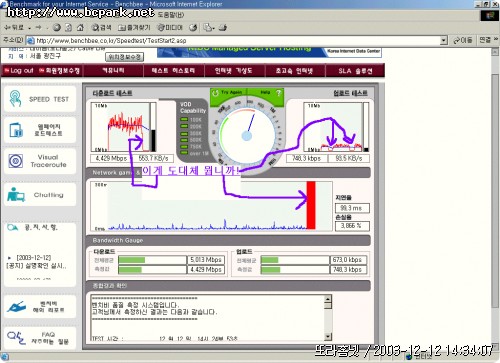This screenshot has height=363, width=500.
Task: Click the Go (이동) button
Action: pos(463,40)
